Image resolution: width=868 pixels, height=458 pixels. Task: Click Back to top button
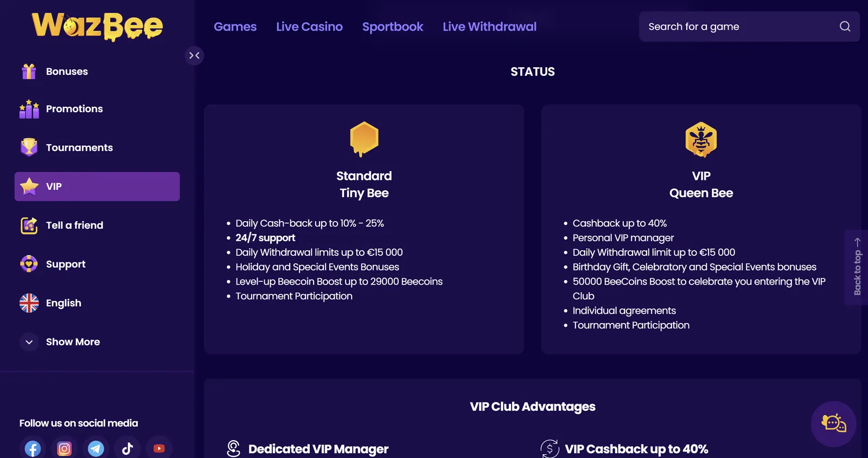[x=857, y=267]
